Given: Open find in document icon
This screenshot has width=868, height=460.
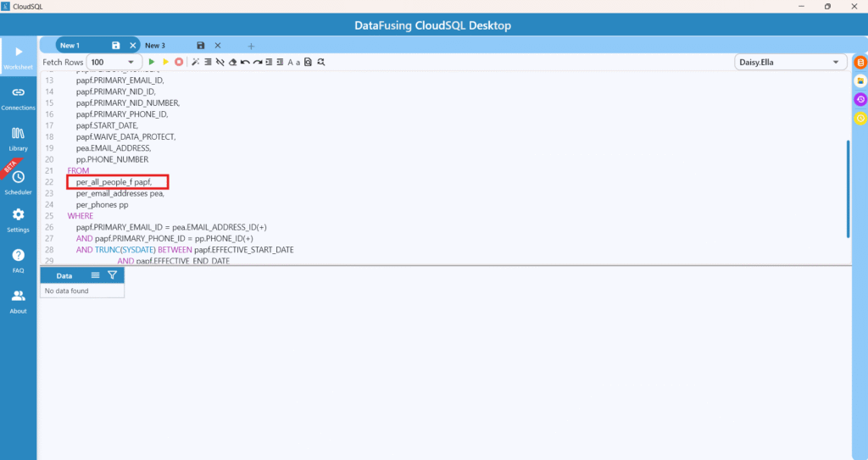Looking at the screenshot, I should [309, 62].
